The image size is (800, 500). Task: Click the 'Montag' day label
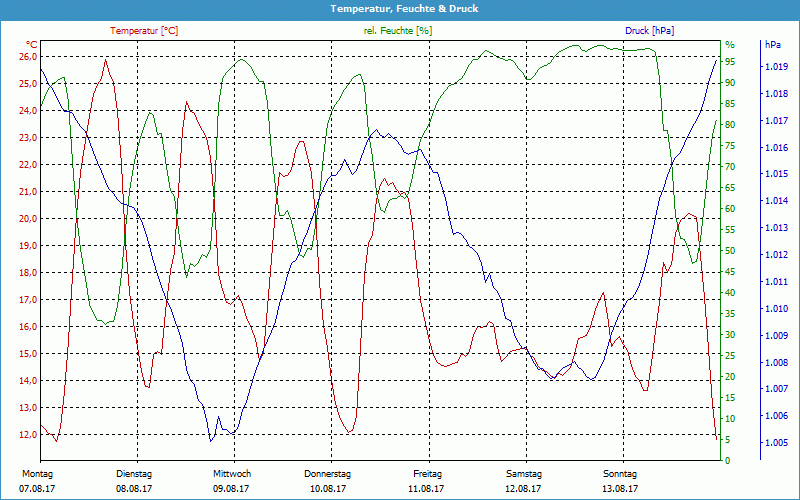tap(37, 474)
